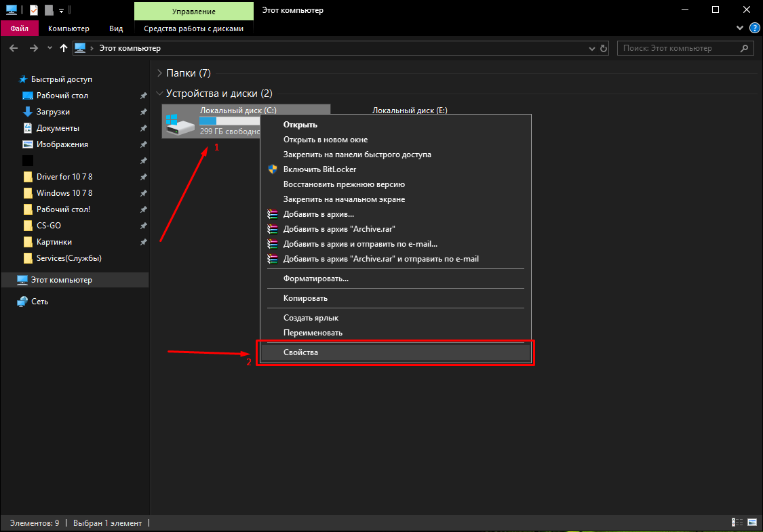Image resolution: width=763 pixels, height=532 pixels.
Task: Open the Services(Службы) folder in sidebar
Action: (69, 258)
